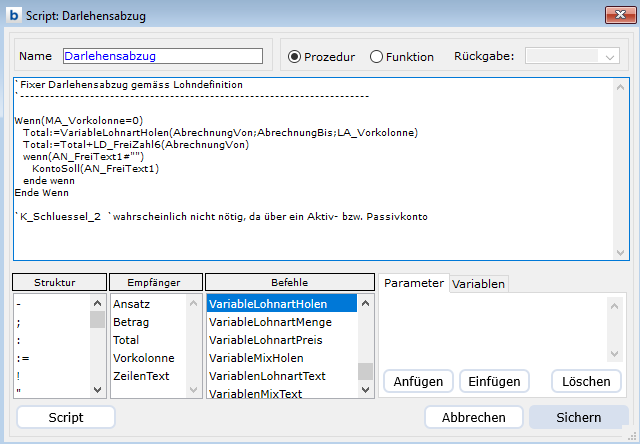
Task: Open the Rückgabe dropdown
Action: pyautogui.click(x=573, y=57)
